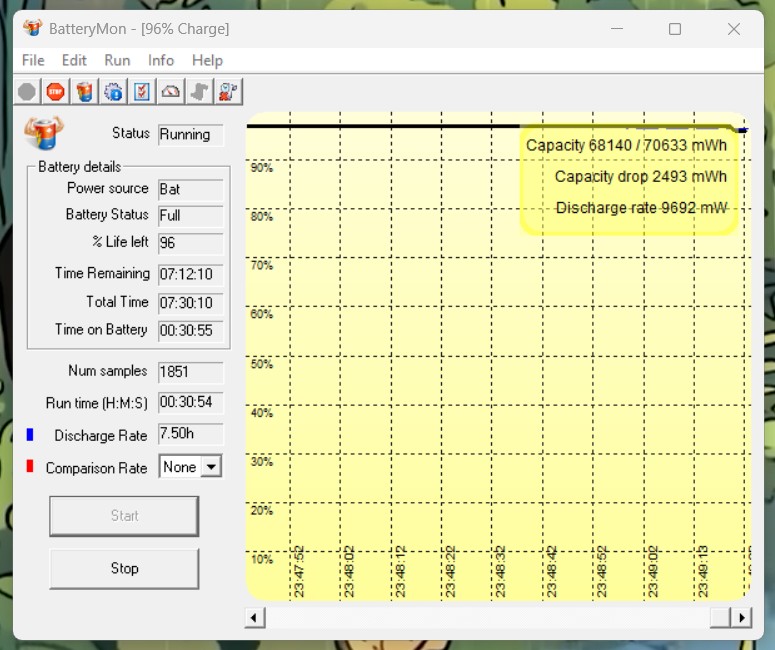
Task: Click the Time on Battery value 00:30:55
Action: (191, 330)
